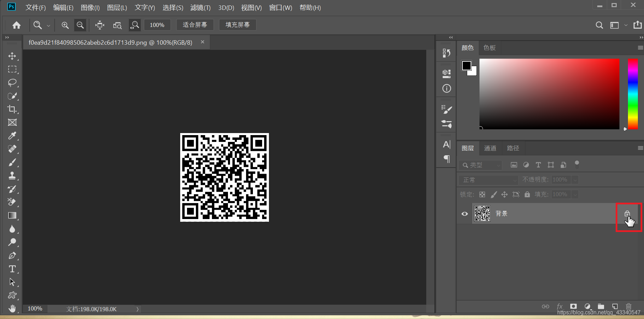Select the Lasso tool
This screenshot has width=644, height=319.
pyautogui.click(x=12, y=83)
